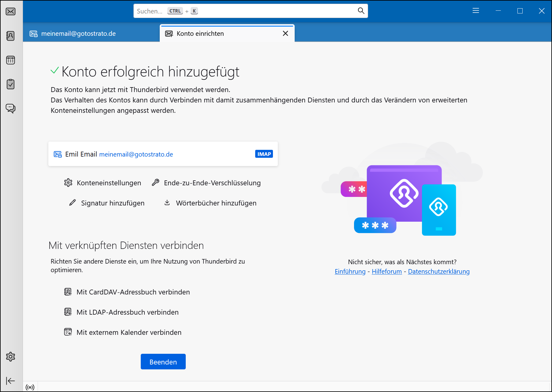Open Thunderbird Settings via the gear icon
Viewport: 552px width, 392px height.
coord(11,357)
